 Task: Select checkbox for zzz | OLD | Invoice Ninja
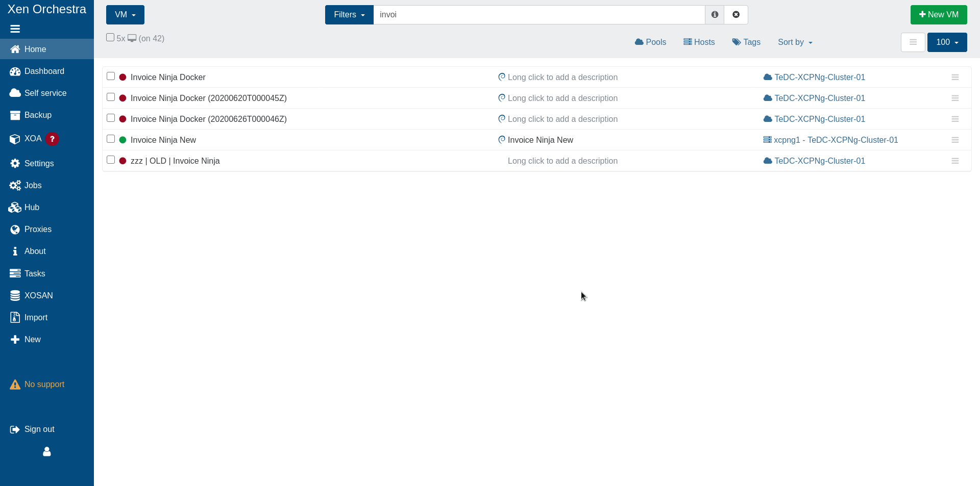pos(111,160)
